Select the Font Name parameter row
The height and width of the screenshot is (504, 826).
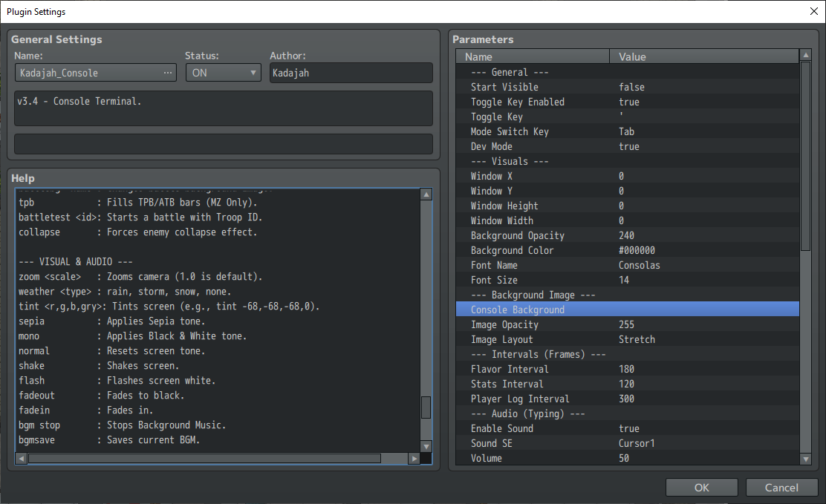[628, 266]
